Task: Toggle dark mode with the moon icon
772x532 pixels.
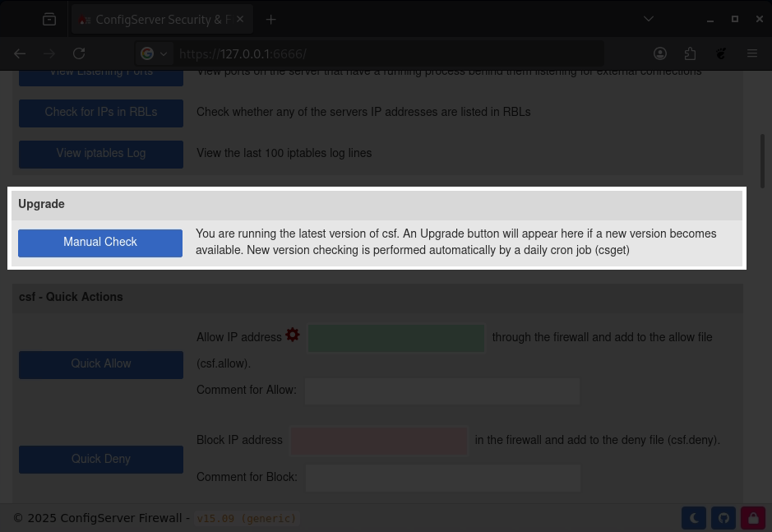Action: [694, 518]
